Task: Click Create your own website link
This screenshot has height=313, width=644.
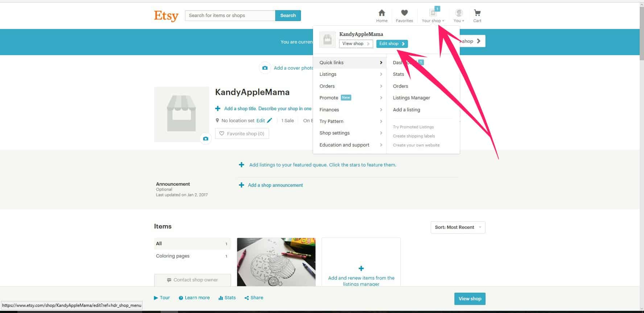Action: point(416,145)
